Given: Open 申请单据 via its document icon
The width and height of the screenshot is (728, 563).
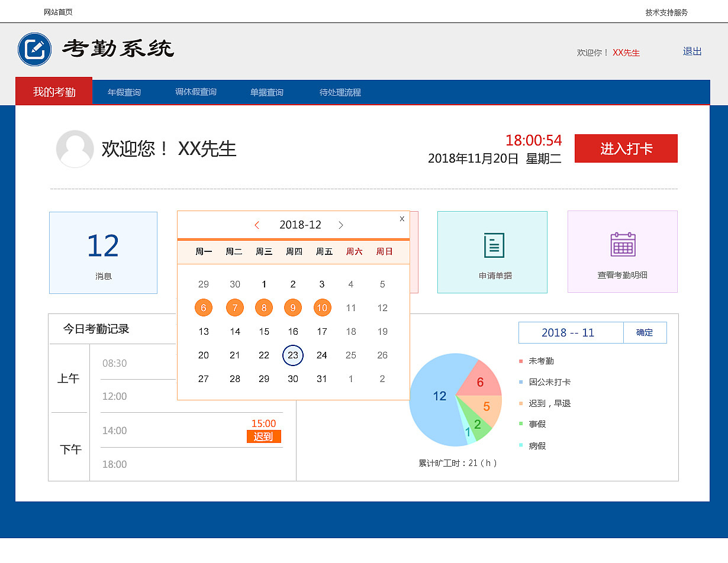Looking at the screenshot, I should coord(492,244).
